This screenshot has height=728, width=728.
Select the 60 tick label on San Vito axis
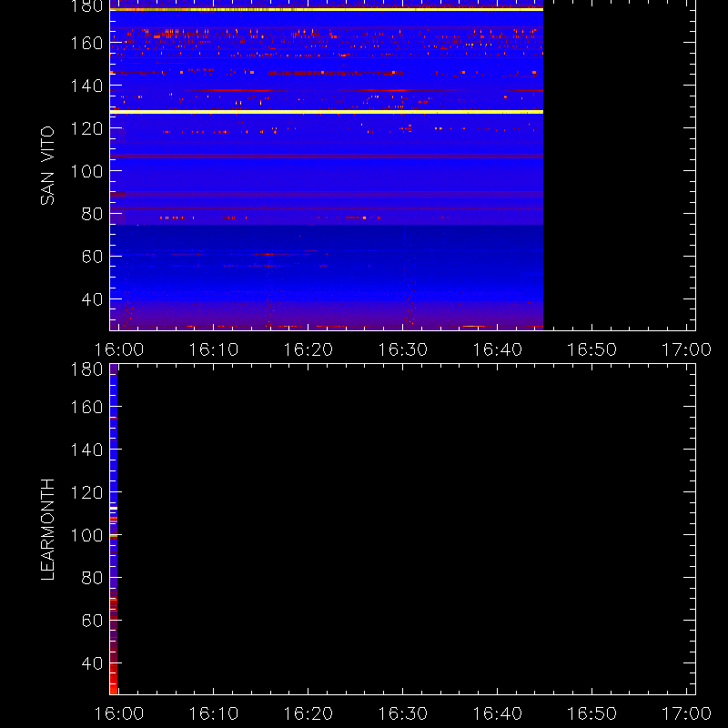[x=92, y=257]
